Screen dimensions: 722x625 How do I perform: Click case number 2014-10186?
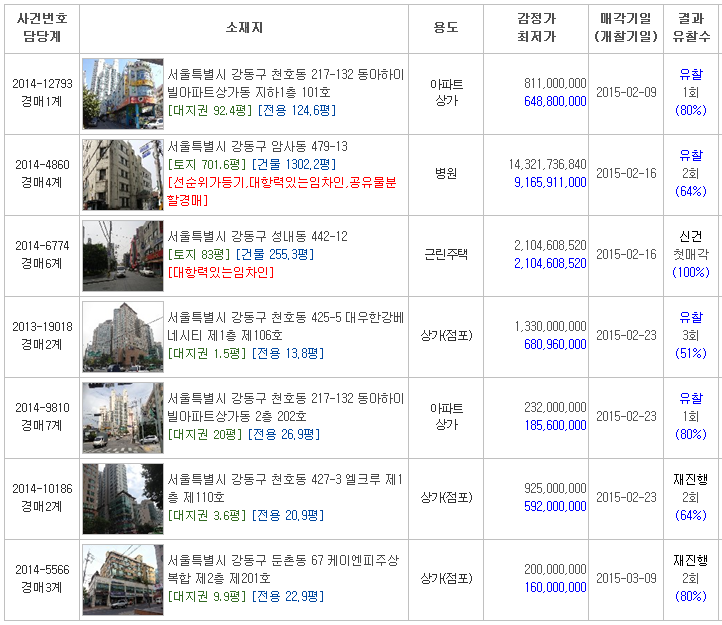pos(42,489)
